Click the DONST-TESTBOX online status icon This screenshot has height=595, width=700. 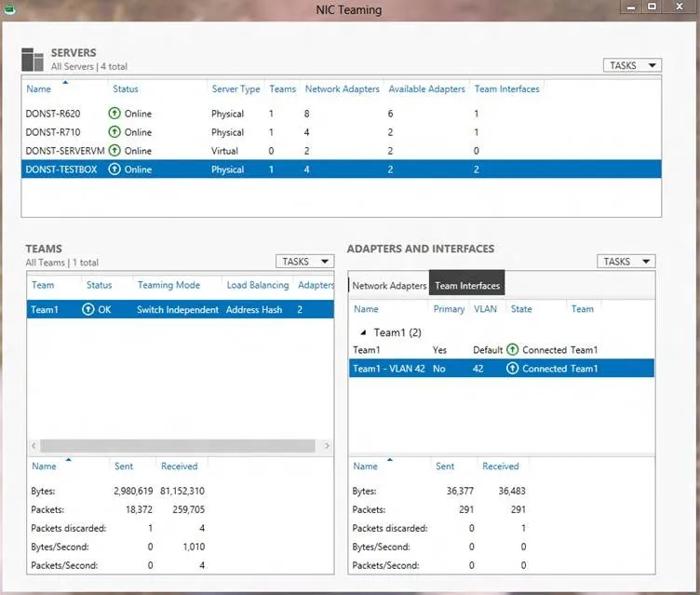point(114,169)
